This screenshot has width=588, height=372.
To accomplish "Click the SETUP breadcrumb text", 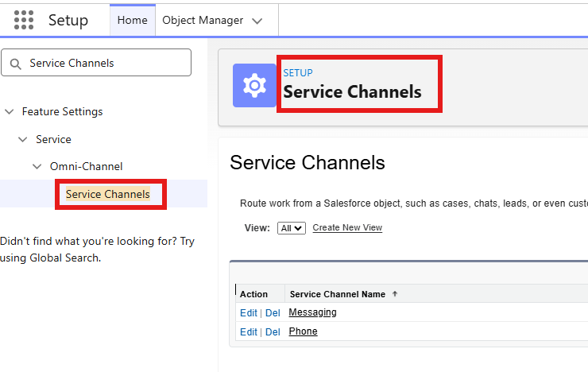I will [298, 73].
